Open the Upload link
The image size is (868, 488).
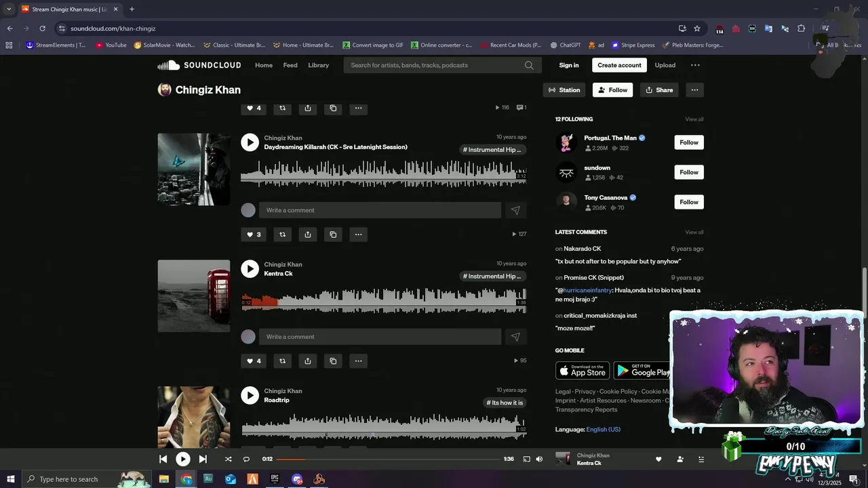click(x=665, y=65)
